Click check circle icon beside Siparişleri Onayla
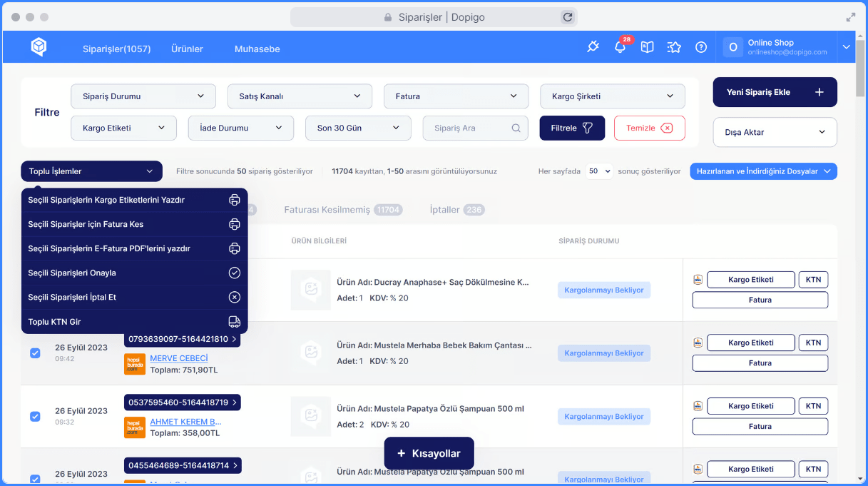Image resolution: width=868 pixels, height=486 pixels. (234, 273)
